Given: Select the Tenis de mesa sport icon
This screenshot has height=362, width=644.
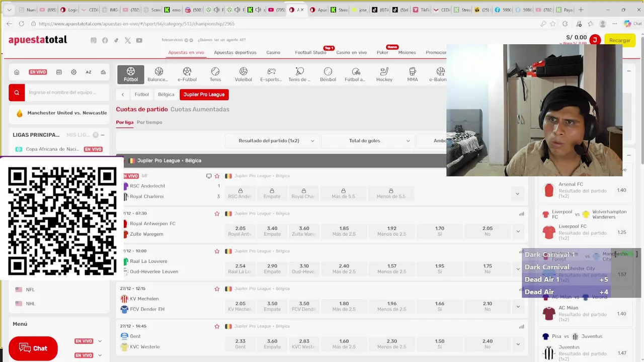Looking at the screenshot, I should coord(299,74).
